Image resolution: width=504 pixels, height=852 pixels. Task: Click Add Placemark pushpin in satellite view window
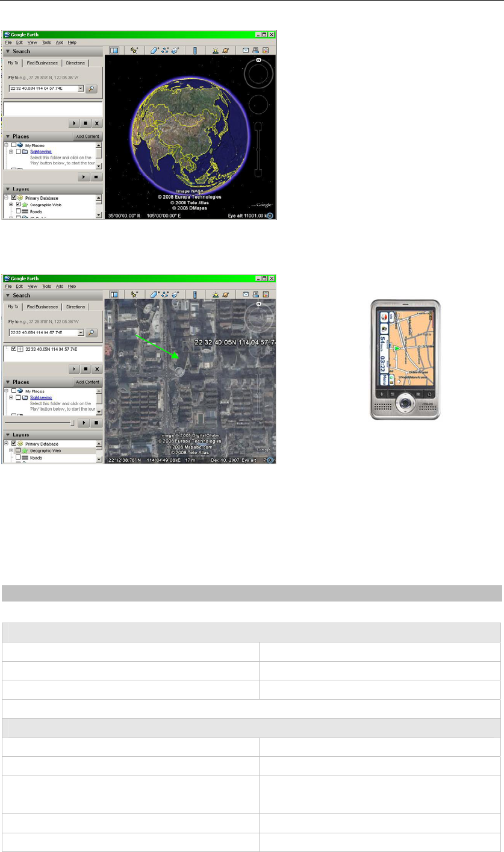pos(135,294)
